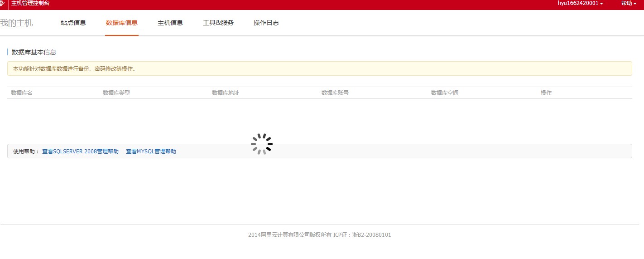This screenshot has width=644, height=259.
Task: Click the 主机管理控制台 title text
Action: click(30, 3)
